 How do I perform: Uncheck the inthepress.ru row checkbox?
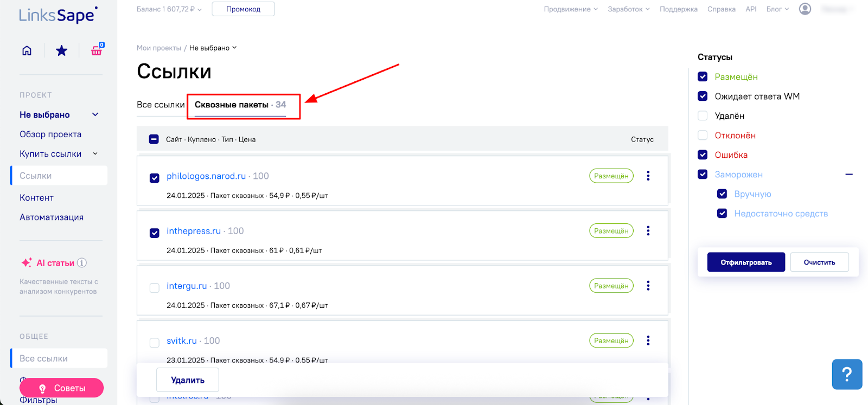(x=155, y=233)
